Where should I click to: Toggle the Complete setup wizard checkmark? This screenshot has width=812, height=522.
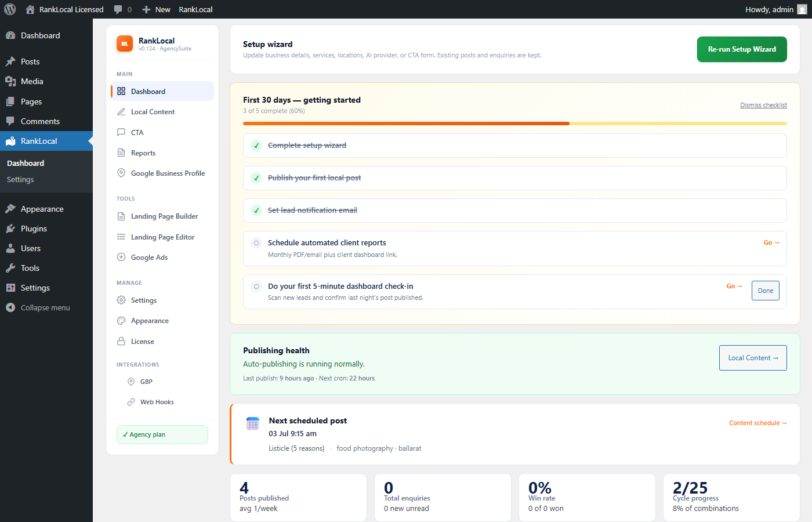pyautogui.click(x=256, y=146)
